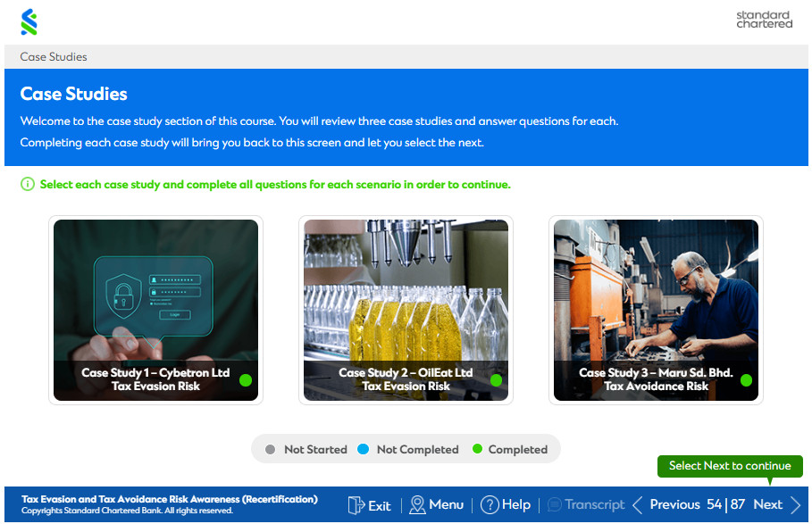Click the standard chartered wordmark

[x=765, y=20]
